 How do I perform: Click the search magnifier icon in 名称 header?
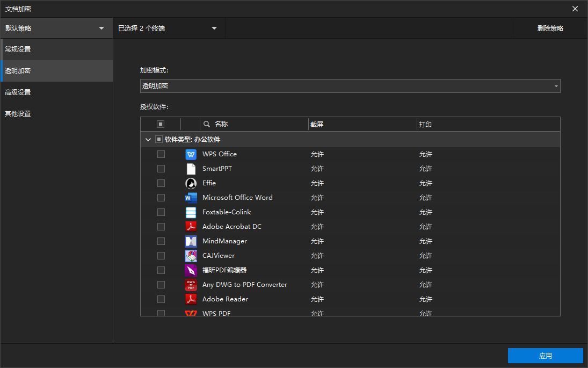[207, 124]
